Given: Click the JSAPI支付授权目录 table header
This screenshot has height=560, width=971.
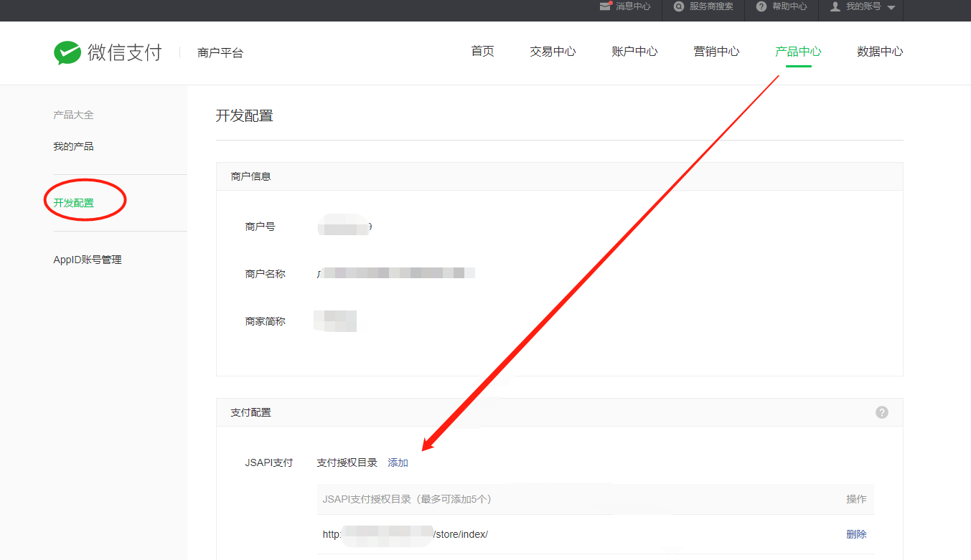Looking at the screenshot, I should point(407,499).
